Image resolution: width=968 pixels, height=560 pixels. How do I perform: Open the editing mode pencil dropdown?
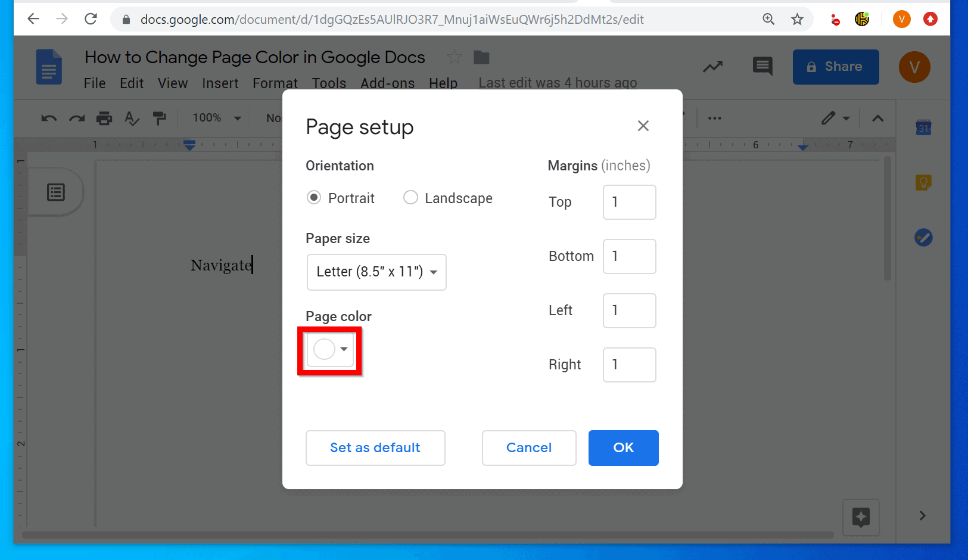[x=835, y=118]
